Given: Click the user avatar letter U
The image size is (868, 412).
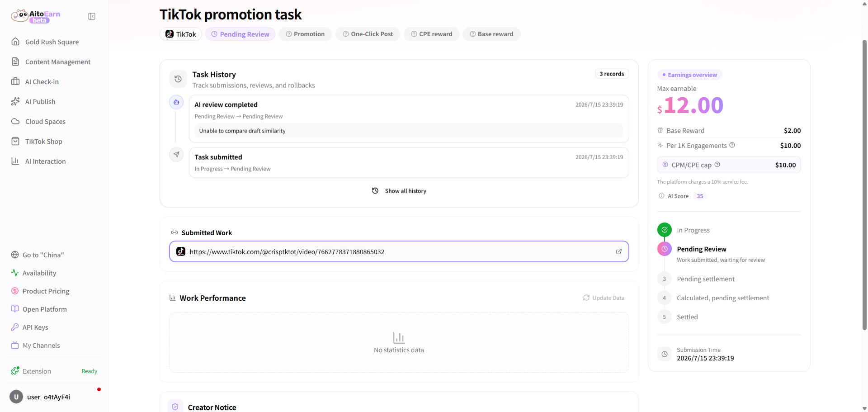Looking at the screenshot, I should pos(16,397).
